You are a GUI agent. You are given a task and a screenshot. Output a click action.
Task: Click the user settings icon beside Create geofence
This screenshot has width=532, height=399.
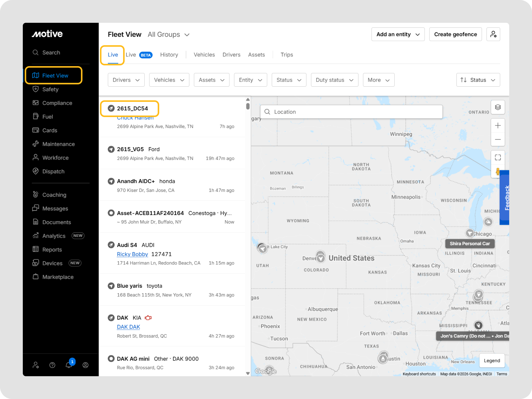[x=493, y=34]
